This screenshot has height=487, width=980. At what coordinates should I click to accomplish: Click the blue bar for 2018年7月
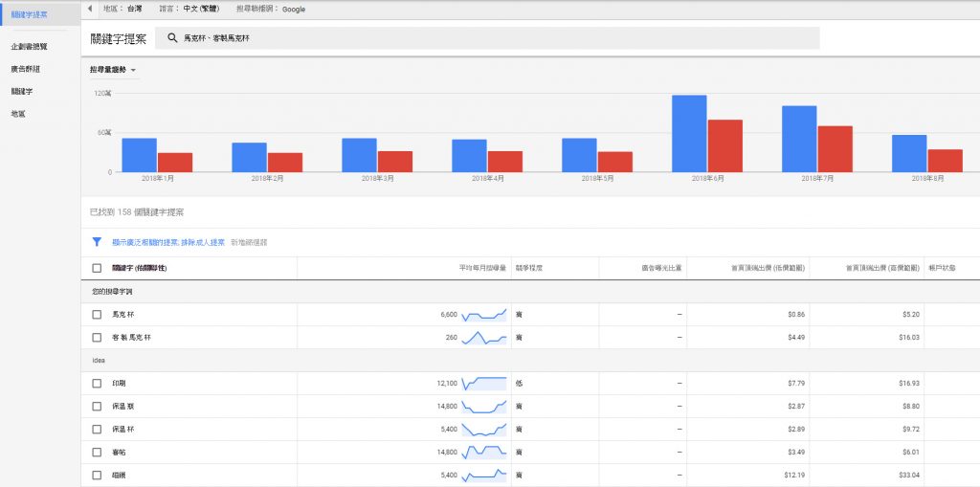[799, 139]
